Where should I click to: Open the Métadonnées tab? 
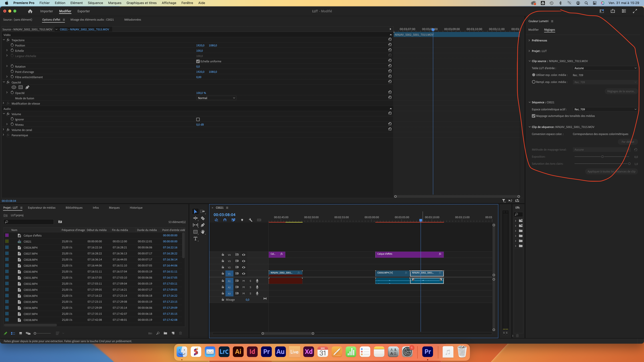tap(132, 20)
